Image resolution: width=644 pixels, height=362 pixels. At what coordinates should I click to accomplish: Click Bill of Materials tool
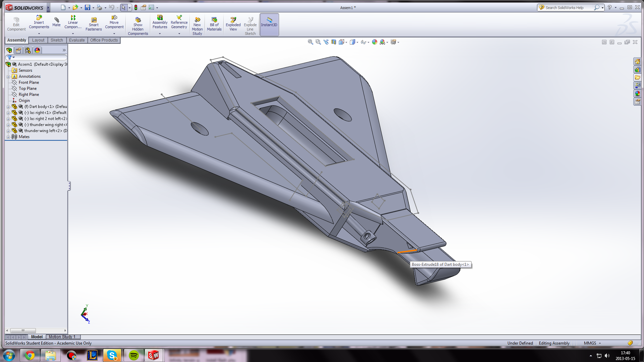[x=214, y=23]
